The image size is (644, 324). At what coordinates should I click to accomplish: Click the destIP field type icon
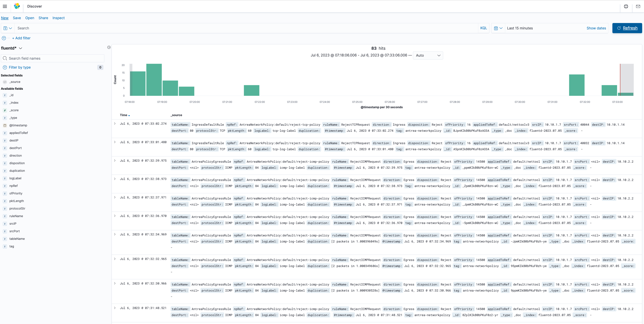(x=5, y=140)
